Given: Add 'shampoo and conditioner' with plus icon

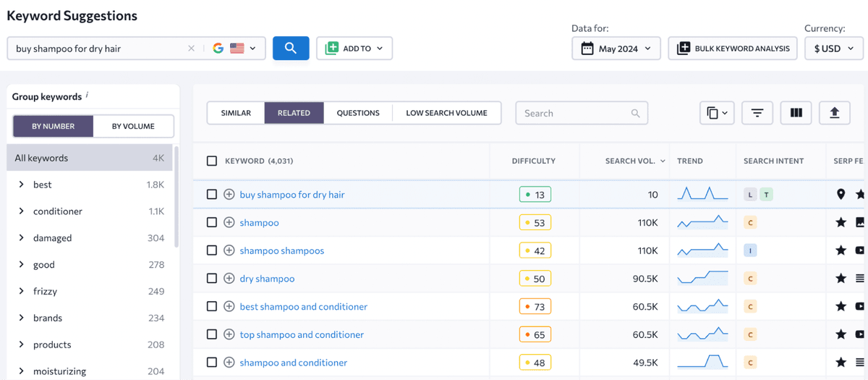Looking at the screenshot, I should pos(229,362).
